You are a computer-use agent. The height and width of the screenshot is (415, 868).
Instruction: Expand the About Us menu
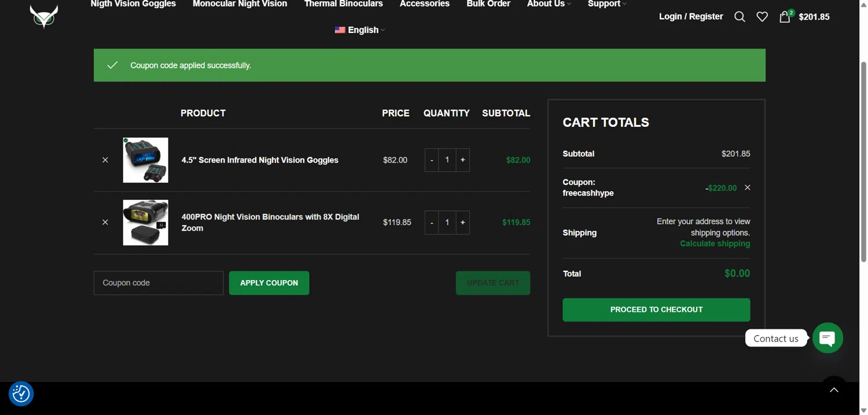549,4
